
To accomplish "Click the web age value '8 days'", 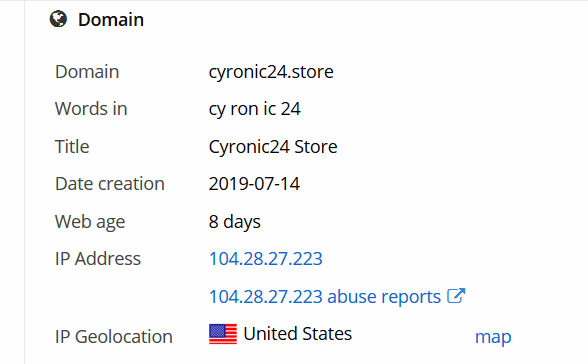I will 234,222.
